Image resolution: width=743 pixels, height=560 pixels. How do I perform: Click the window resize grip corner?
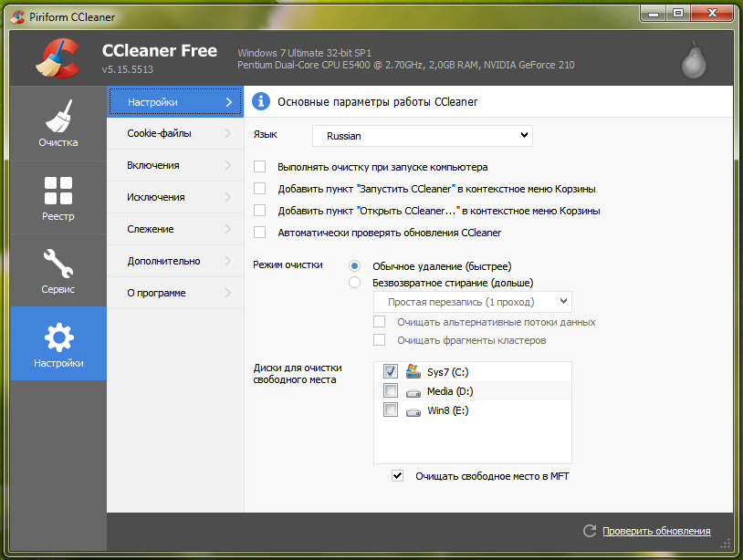tap(726, 544)
